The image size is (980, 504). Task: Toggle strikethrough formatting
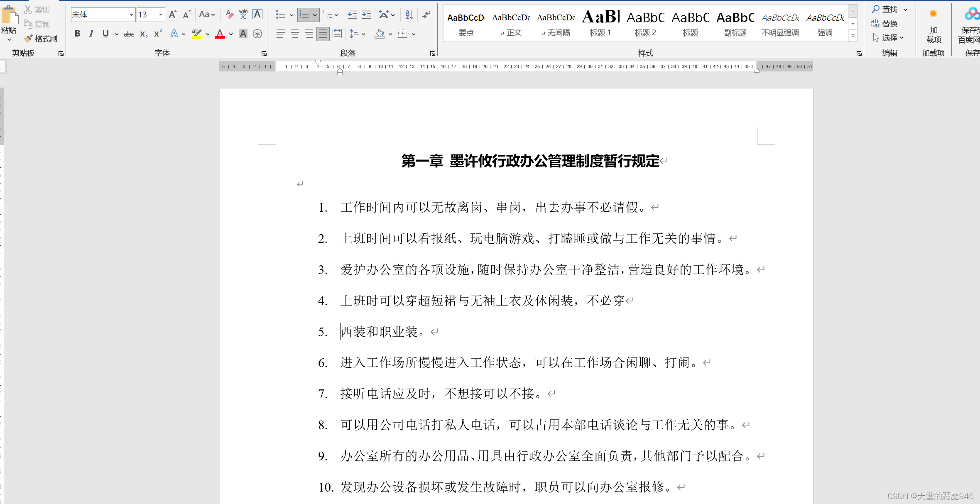[129, 34]
